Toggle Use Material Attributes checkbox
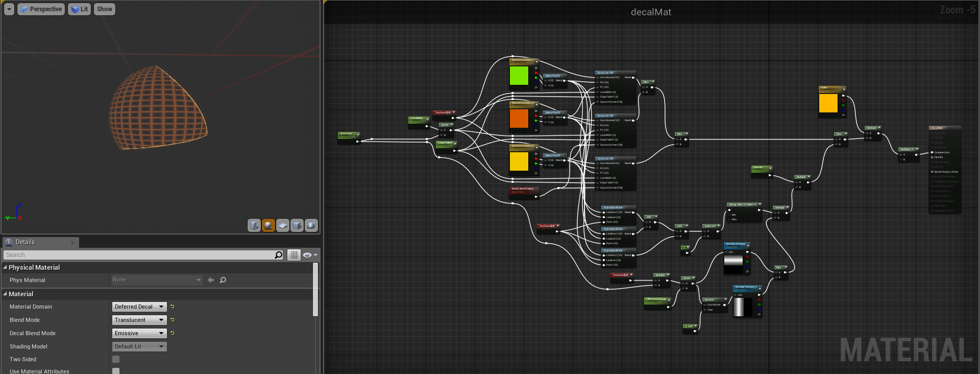The image size is (980, 374). click(116, 371)
